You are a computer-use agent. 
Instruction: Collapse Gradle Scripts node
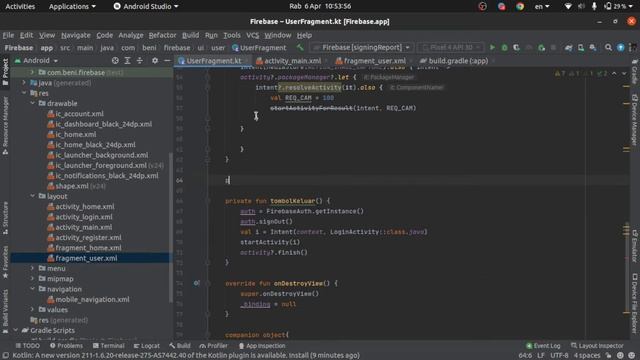point(16,330)
